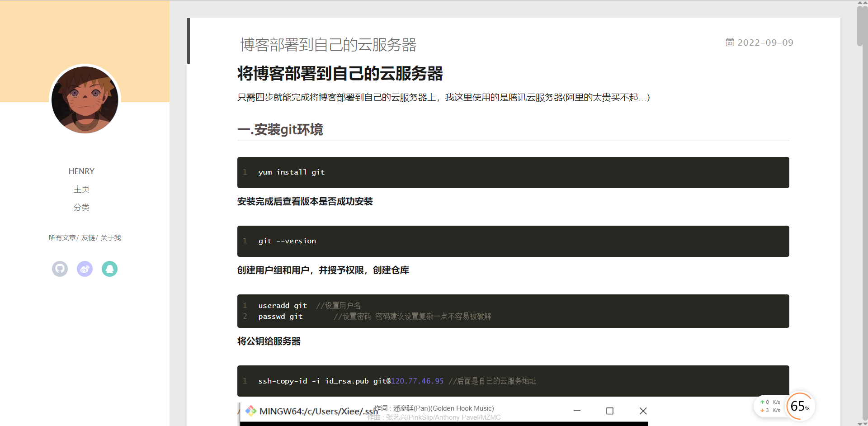868x426 pixels.
Task: Click the network speed indicator widget
Action: pyautogui.click(x=770, y=406)
